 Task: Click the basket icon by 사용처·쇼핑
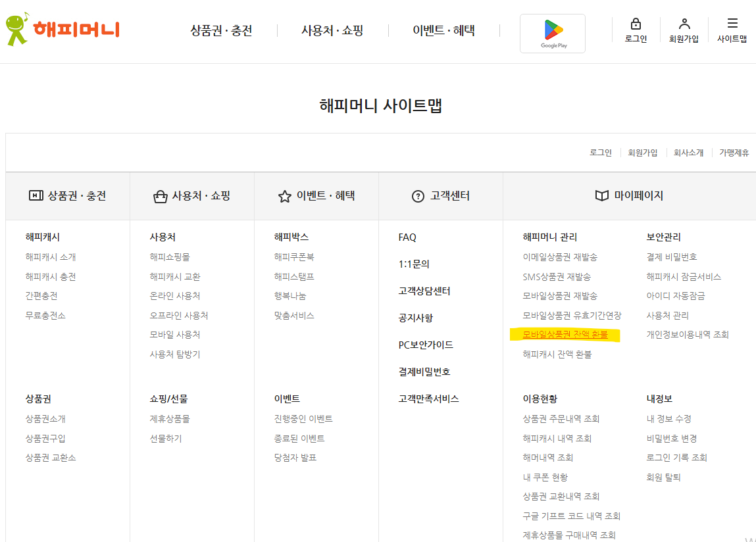click(160, 196)
